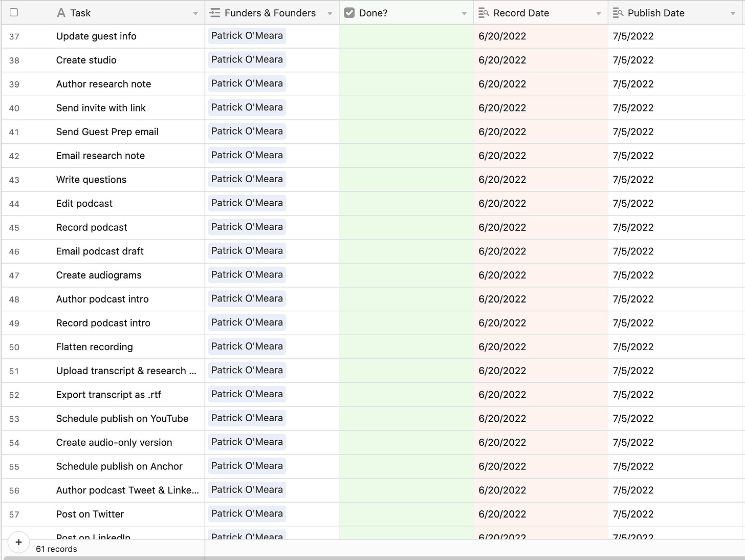Tick the select-all checkbox in header
This screenshot has width=745, height=560.
click(x=14, y=12)
